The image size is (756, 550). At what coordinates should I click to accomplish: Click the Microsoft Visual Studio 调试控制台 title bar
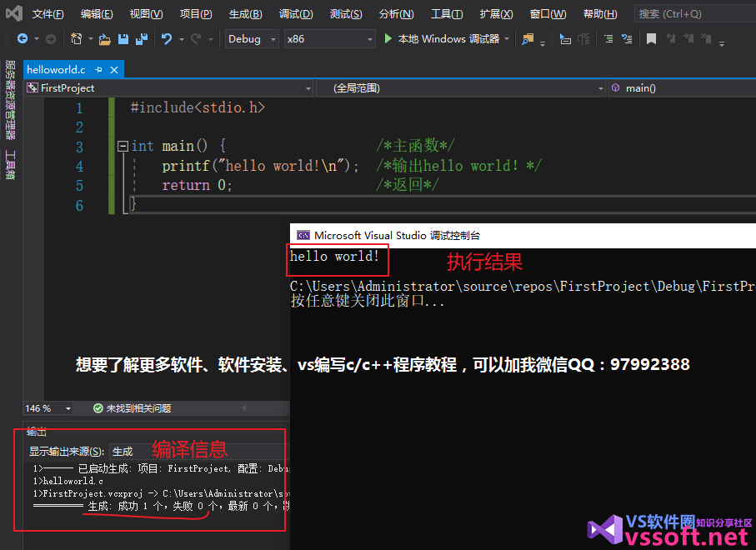tap(523, 235)
